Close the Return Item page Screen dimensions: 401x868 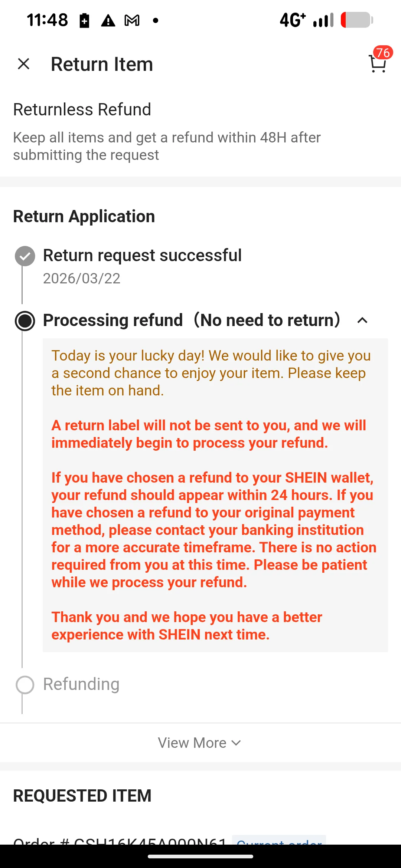tap(24, 64)
